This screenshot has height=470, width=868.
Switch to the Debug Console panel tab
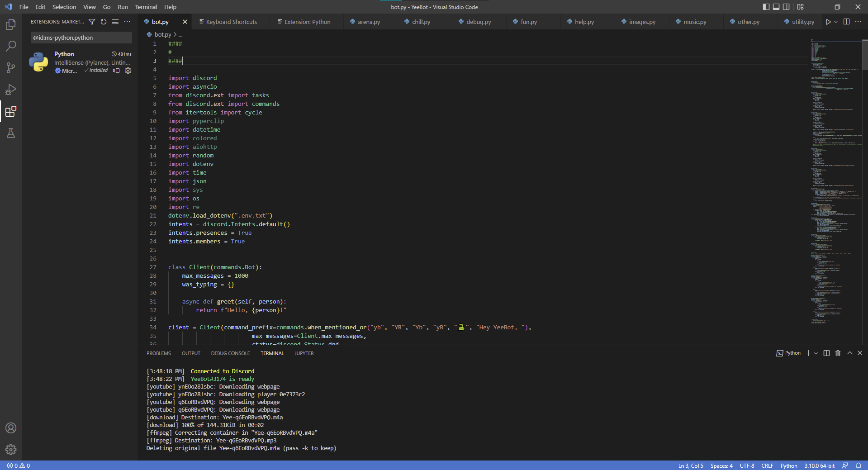[230, 353]
